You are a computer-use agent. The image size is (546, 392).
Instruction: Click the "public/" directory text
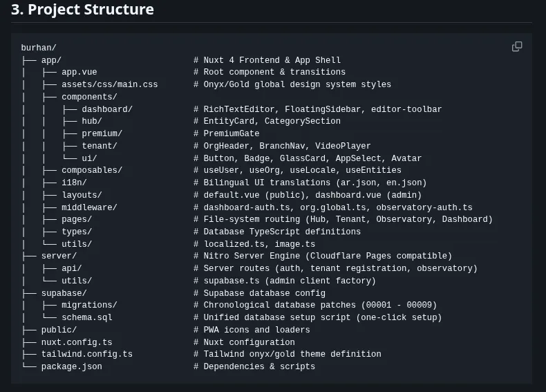59,330
